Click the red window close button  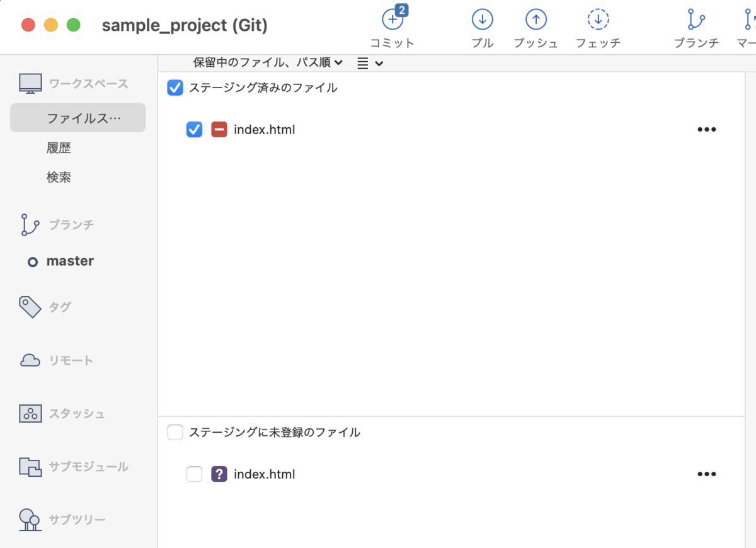[x=28, y=25]
